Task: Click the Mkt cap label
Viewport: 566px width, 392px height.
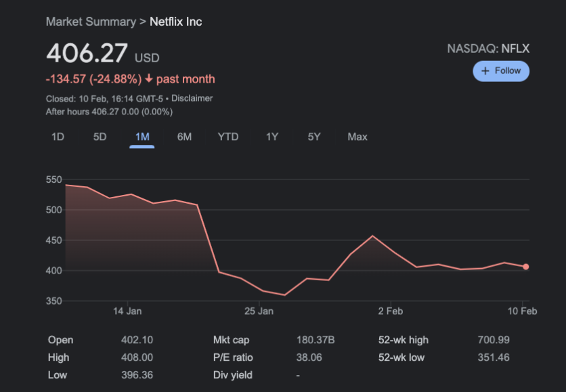Action: [232, 340]
